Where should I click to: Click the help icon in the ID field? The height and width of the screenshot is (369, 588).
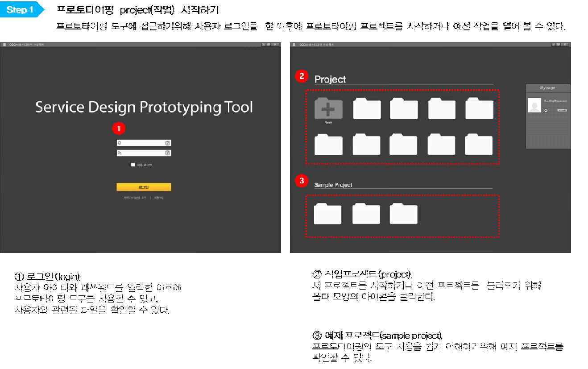[x=168, y=143]
